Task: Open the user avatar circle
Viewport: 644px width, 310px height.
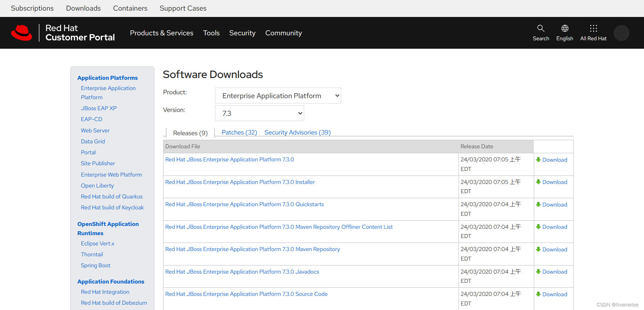Action: point(621,33)
